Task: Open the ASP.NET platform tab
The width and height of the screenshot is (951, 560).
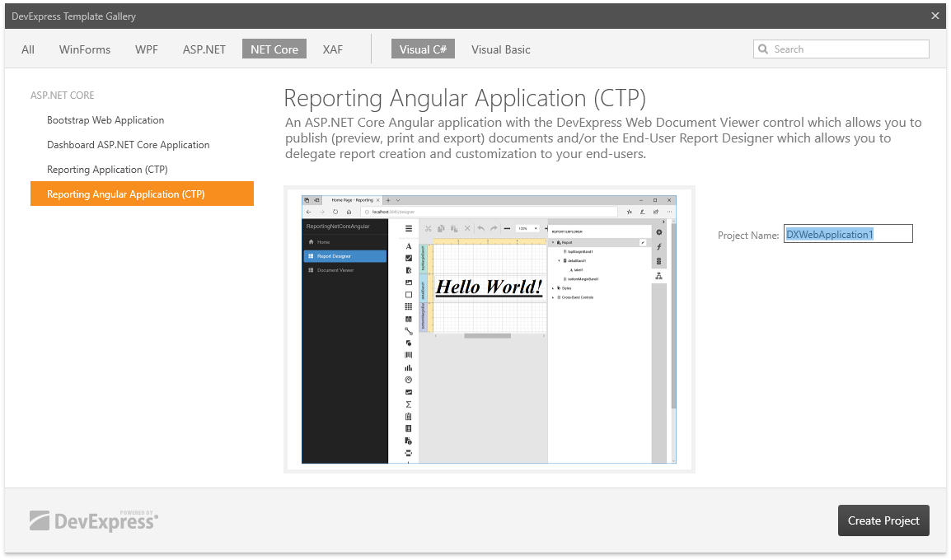Action: (x=204, y=49)
